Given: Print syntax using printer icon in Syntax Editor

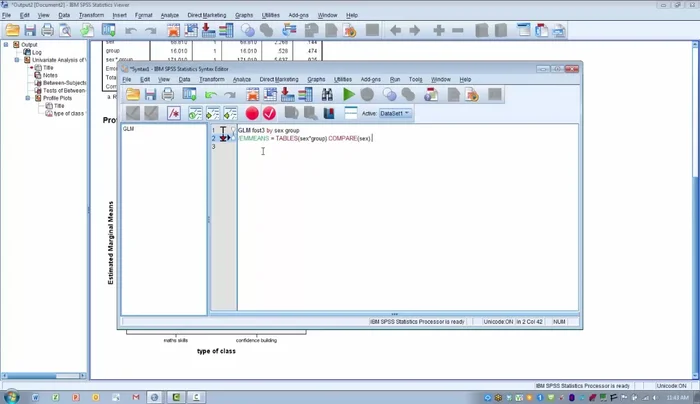Looking at the screenshot, I should coord(168,94).
